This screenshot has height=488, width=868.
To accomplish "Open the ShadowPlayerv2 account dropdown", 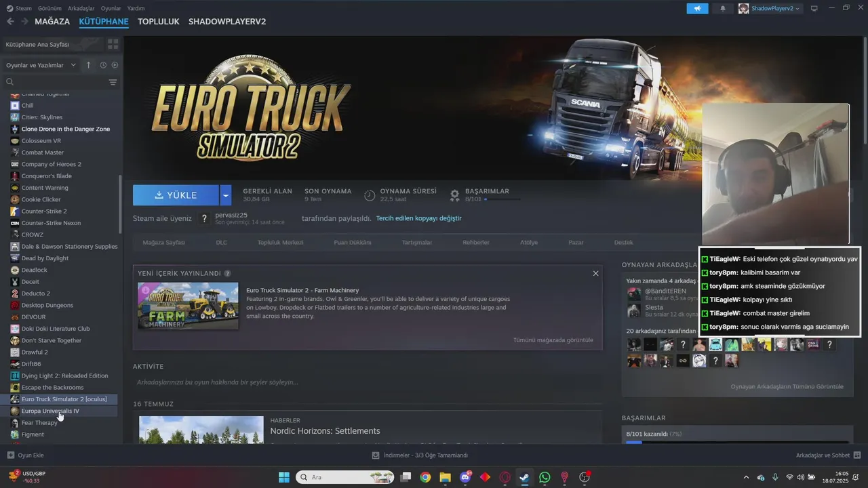I will [x=770, y=8].
